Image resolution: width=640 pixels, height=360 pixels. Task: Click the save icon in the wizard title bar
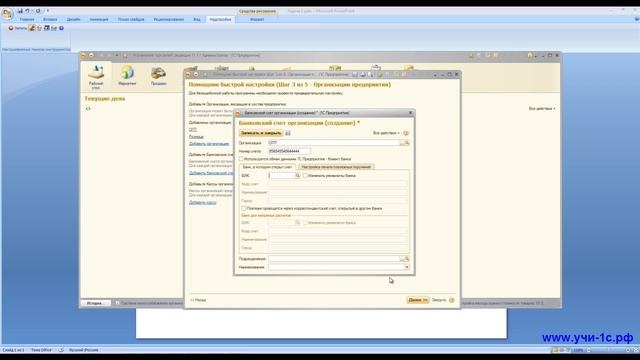click(x=355, y=74)
